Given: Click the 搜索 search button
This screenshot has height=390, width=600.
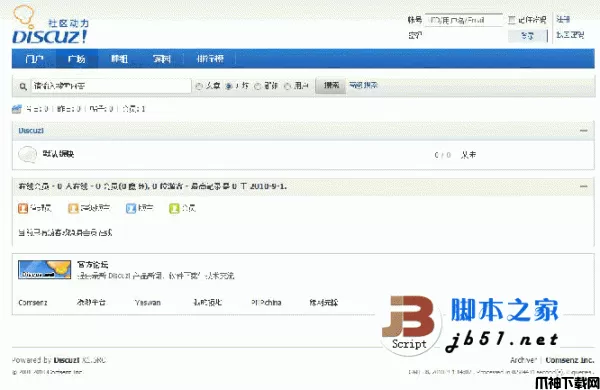Looking at the screenshot, I should point(331,85).
